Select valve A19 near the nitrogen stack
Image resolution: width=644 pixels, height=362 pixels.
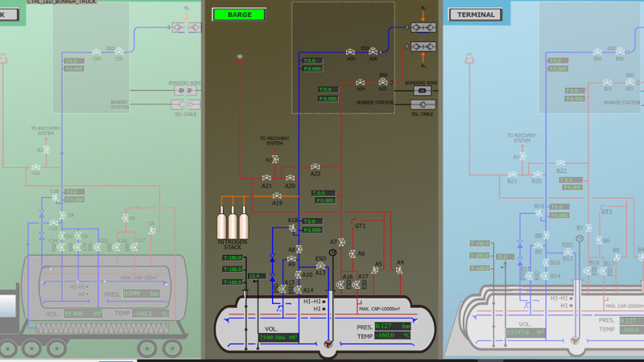[277, 195]
